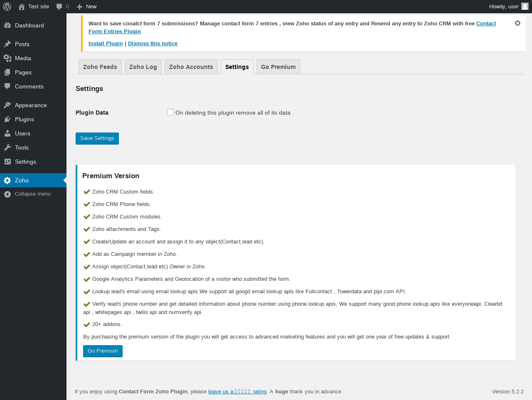Open the Plugins plug icon
The height and width of the screenshot is (400, 532).
[7, 119]
